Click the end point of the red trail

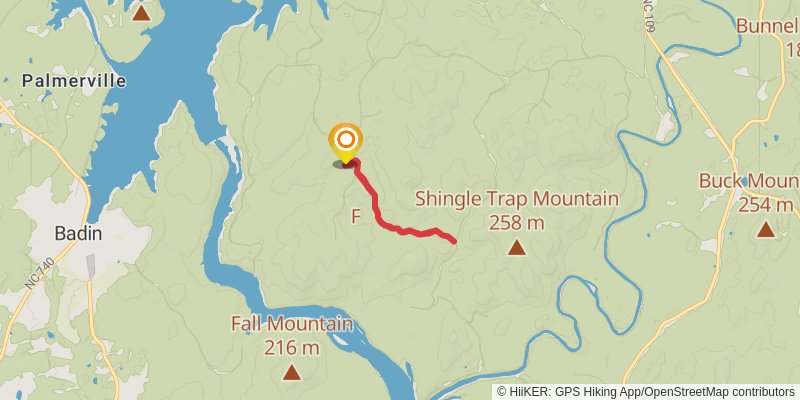point(453,240)
